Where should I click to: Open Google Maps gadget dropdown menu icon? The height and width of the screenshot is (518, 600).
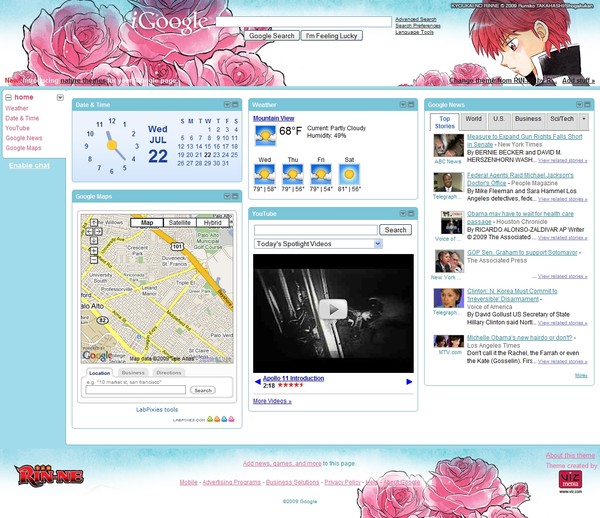pos(227,196)
